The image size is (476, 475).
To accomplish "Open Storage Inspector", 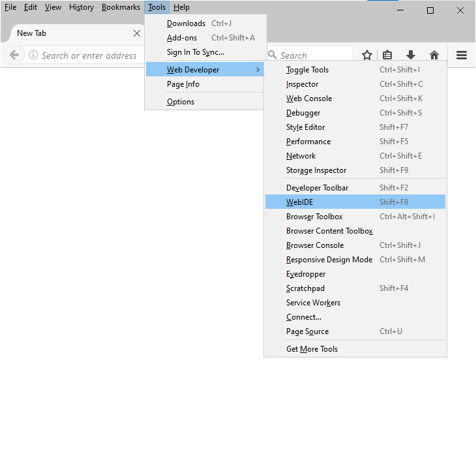I will pos(355,170).
